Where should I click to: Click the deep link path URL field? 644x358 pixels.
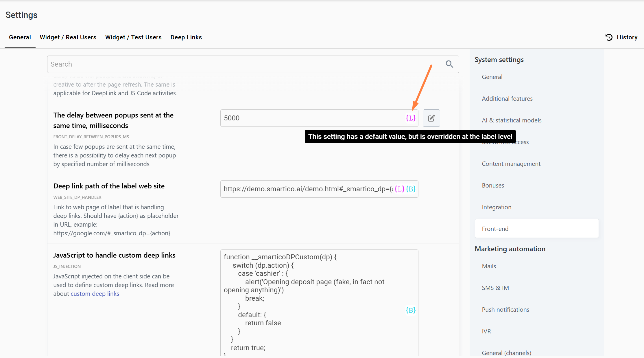307,189
